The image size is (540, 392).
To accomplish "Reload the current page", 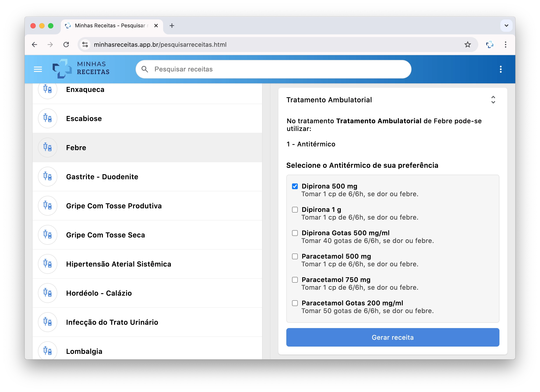I will 66,45.
